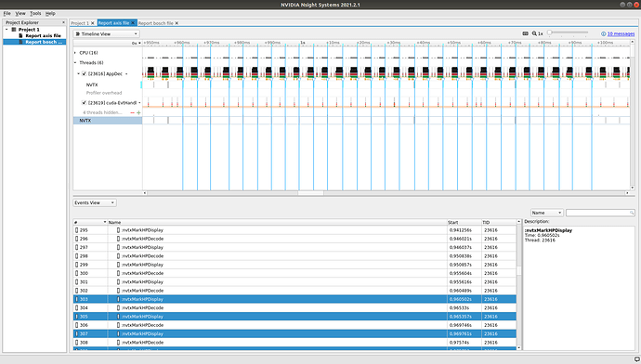
Task: Select event row 308 nvtxMarkHPDecode
Action: 294,343
